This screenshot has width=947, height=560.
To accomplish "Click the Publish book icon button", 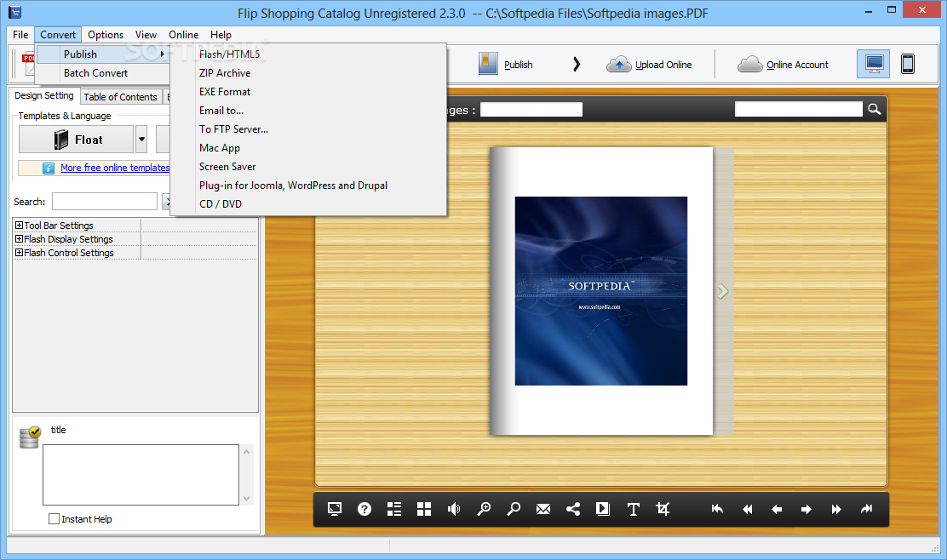I will click(x=506, y=64).
